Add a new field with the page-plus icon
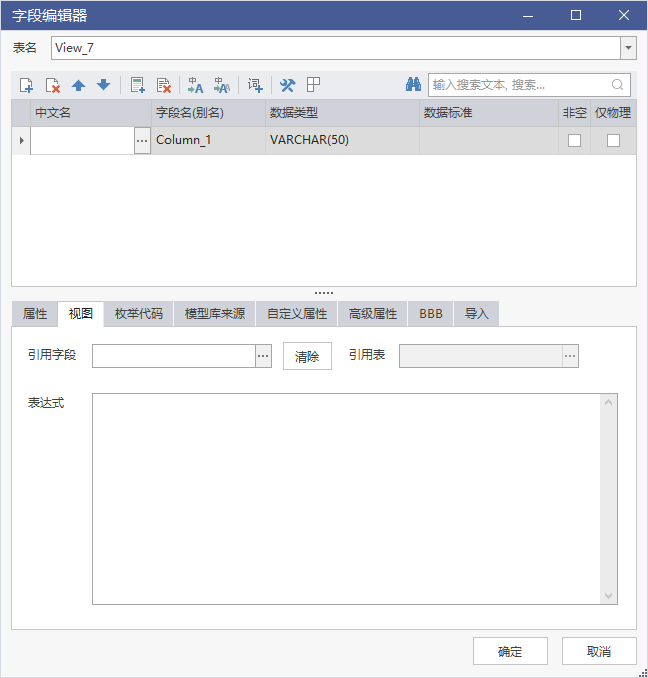This screenshot has width=648, height=678. coord(26,85)
